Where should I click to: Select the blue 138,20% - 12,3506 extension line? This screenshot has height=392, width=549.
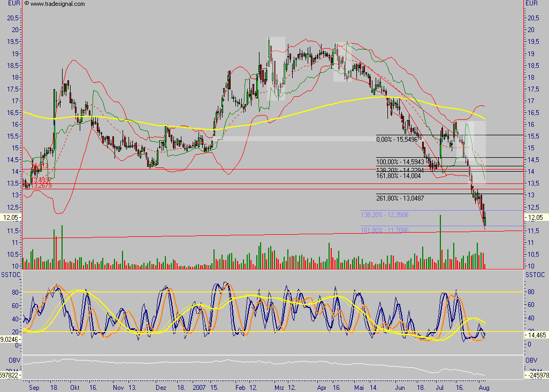pyautogui.click(x=384, y=214)
